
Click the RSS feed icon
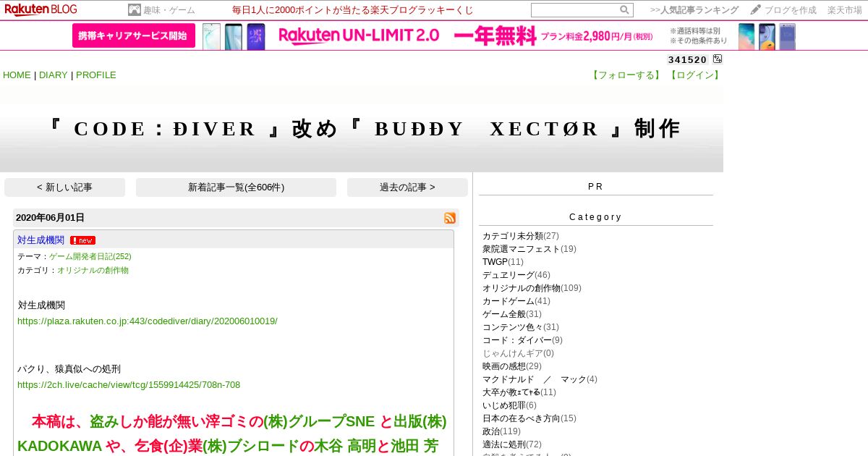click(450, 218)
